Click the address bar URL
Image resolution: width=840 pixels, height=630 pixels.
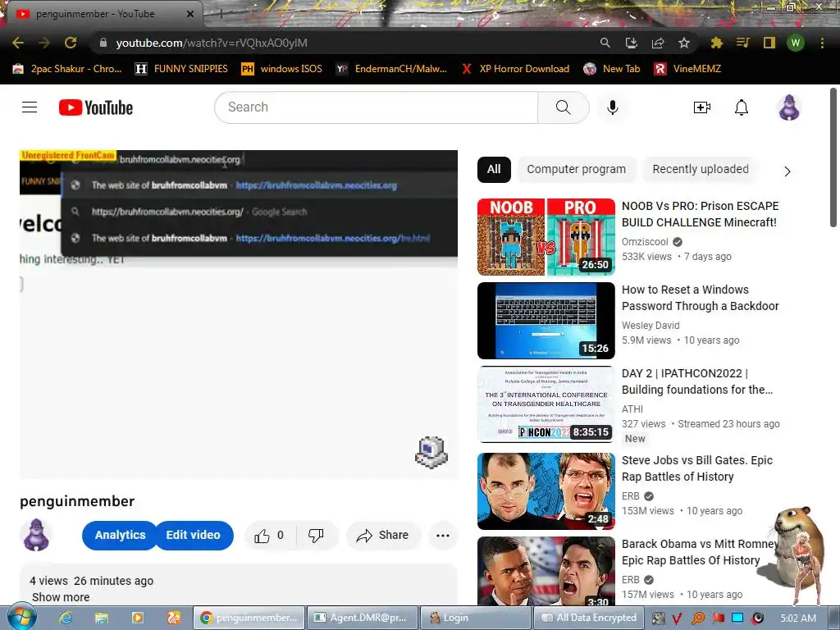click(212, 43)
